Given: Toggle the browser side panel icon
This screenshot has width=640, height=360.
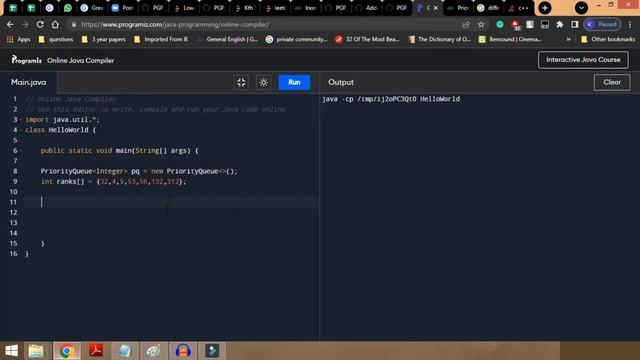Looking at the screenshot, I should tap(575, 24).
